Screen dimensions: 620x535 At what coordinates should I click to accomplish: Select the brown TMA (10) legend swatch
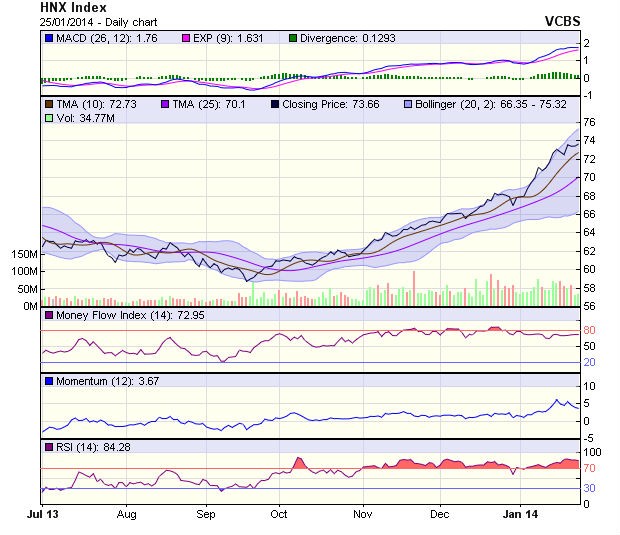(49, 103)
